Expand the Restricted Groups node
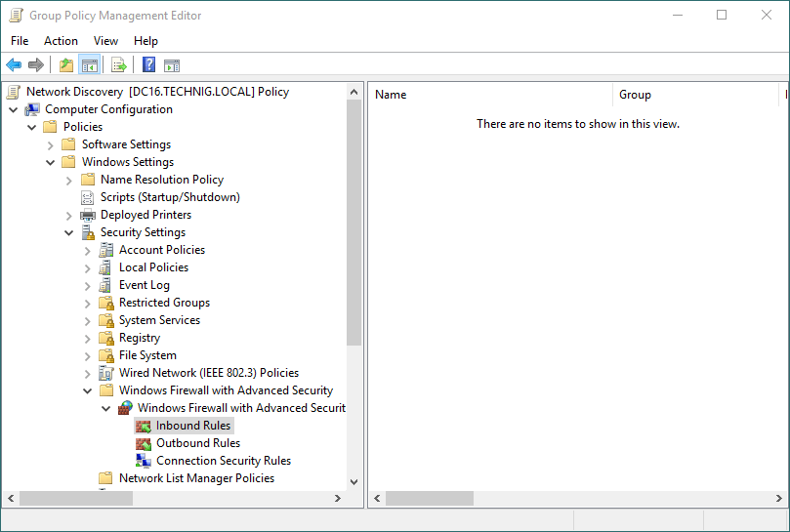 (87, 304)
